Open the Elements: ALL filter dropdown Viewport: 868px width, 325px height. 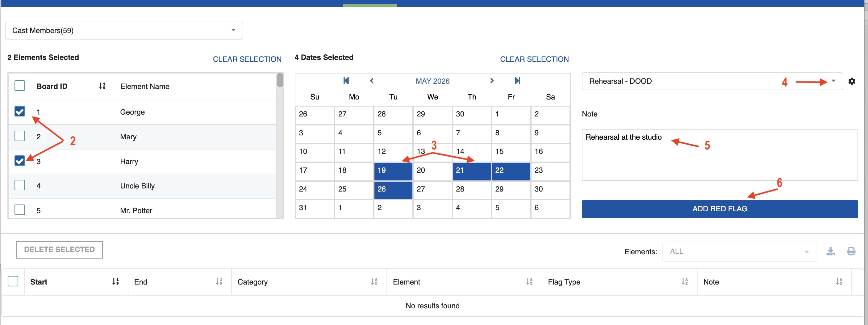[806, 251]
